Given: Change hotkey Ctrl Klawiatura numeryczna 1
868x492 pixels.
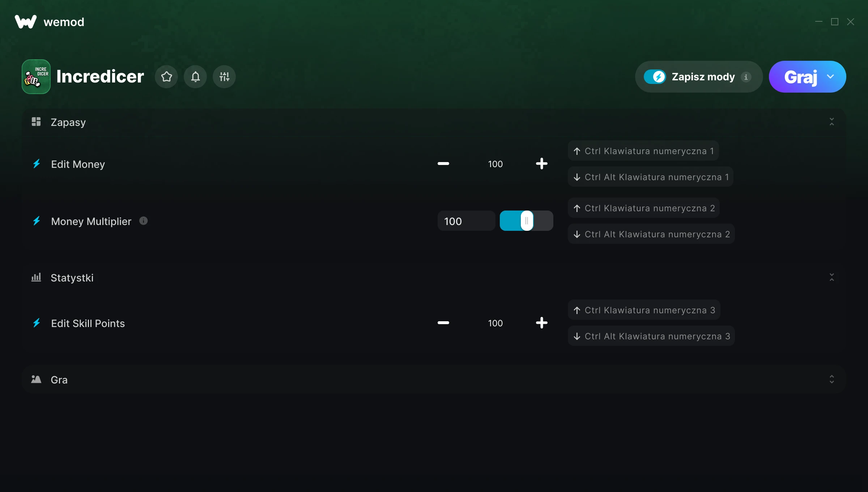Looking at the screenshot, I should (x=643, y=151).
